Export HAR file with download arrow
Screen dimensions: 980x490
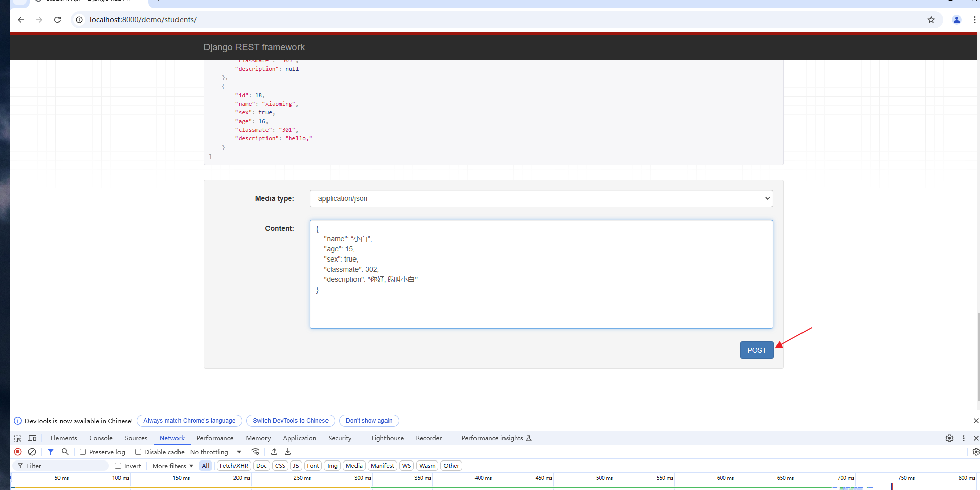(x=288, y=452)
